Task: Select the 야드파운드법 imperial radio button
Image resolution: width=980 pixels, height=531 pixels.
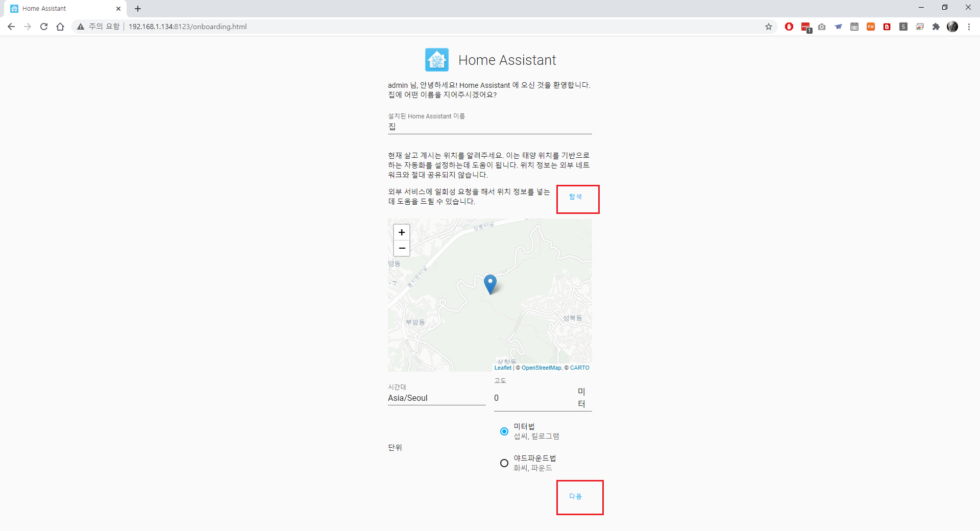Action: [x=504, y=463]
